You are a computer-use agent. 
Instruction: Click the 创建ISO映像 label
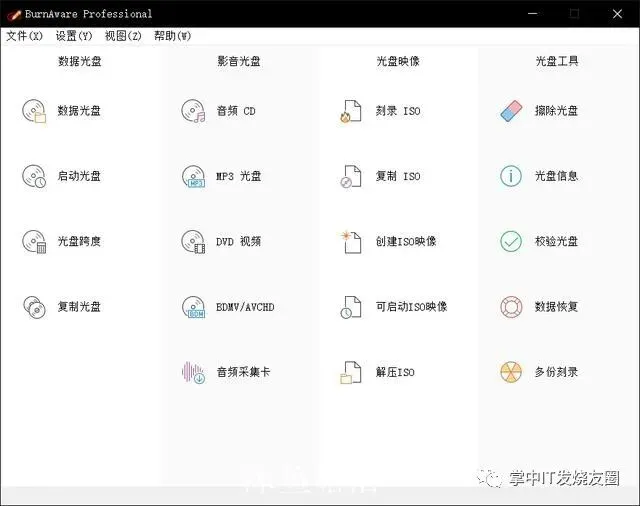406,241
